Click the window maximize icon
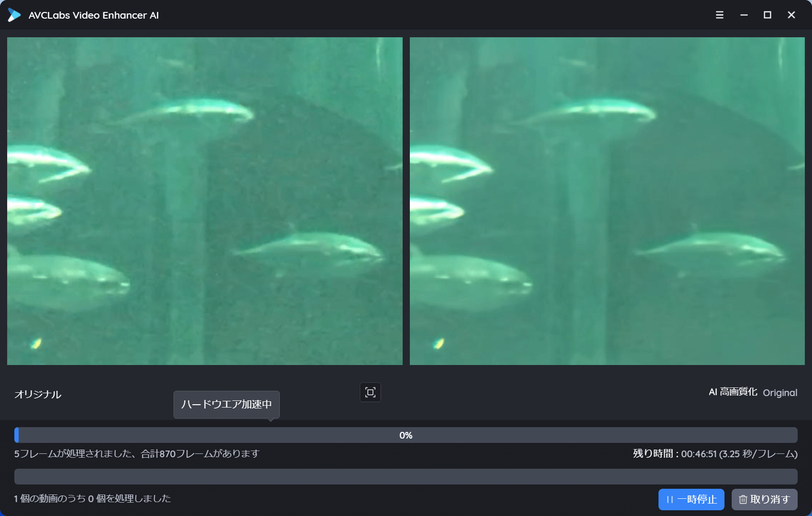The width and height of the screenshot is (812, 516). click(x=768, y=15)
